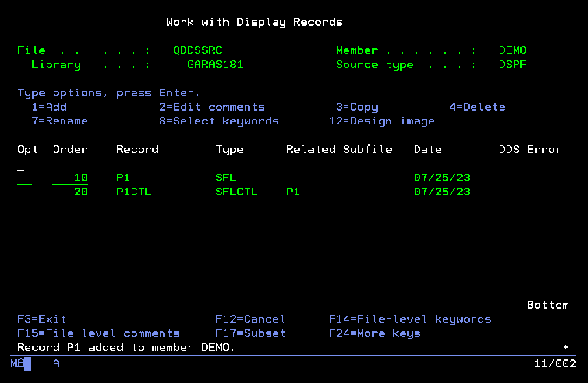Click the blank Record name input field
588x383 pixels.
152,164
